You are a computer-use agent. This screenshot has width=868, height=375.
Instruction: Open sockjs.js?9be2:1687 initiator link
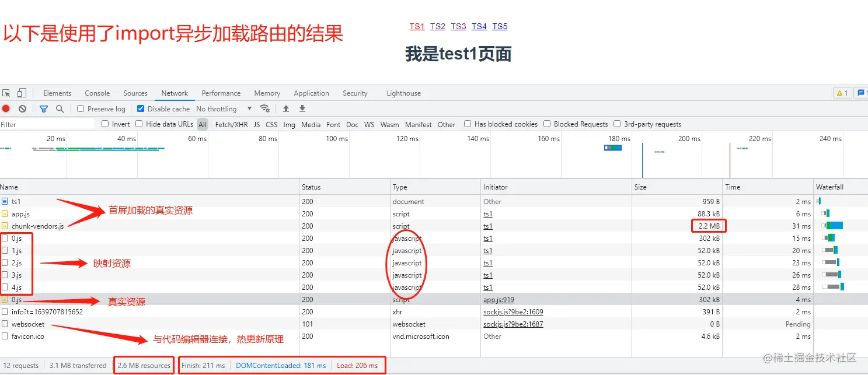click(513, 324)
